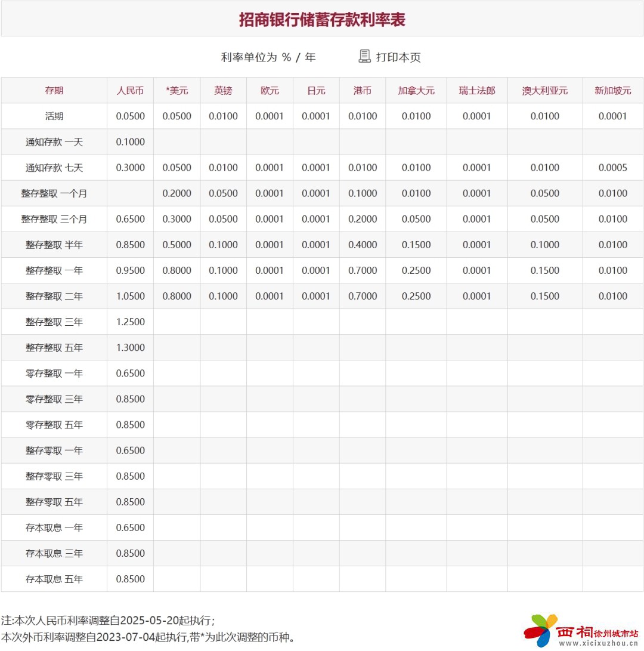Click the 存本取息 五年 row label
The height and width of the screenshot is (651, 644).
[54, 579]
